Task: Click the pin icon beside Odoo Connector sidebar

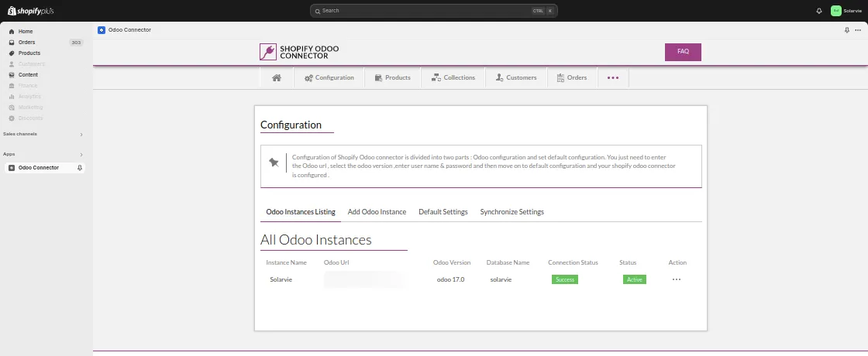Action: pyautogui.click(x=80, y=167)
